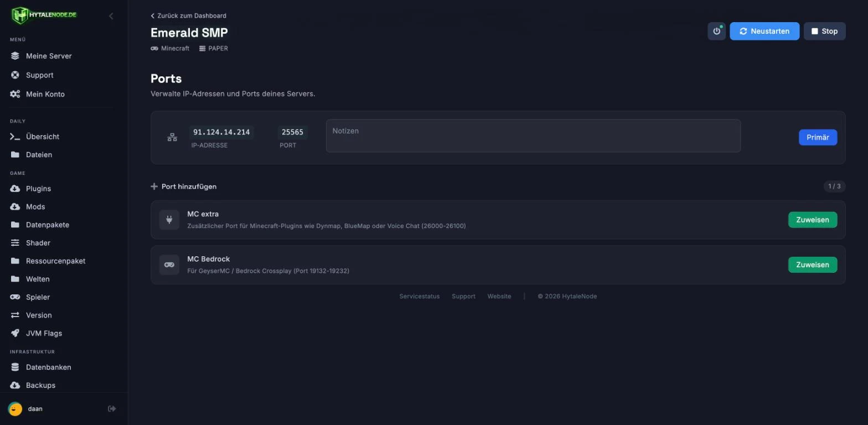Click the Emerald SMP server title
868x425 pixels.
(x=189, y=32)
